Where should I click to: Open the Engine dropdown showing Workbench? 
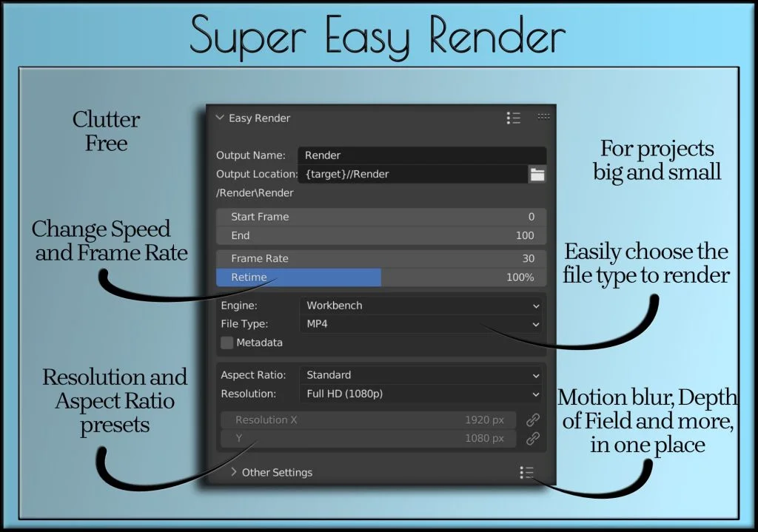click(x=422, y=305)
